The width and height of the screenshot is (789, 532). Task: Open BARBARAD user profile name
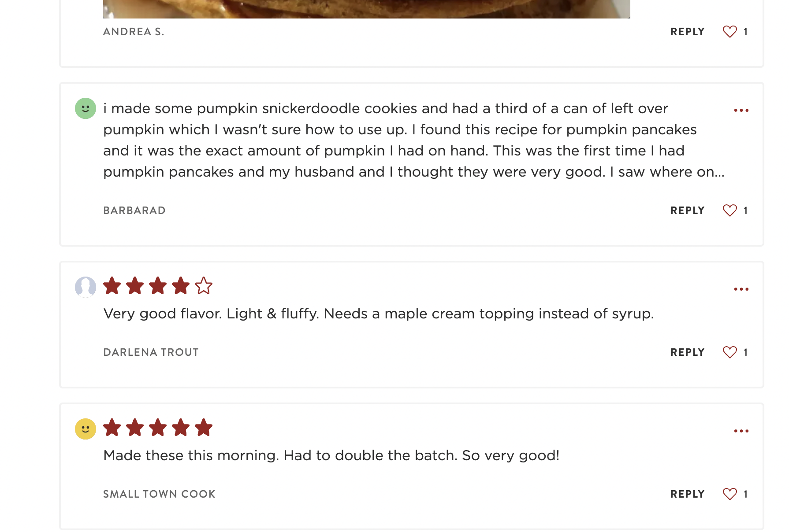[x=134, y=211]
